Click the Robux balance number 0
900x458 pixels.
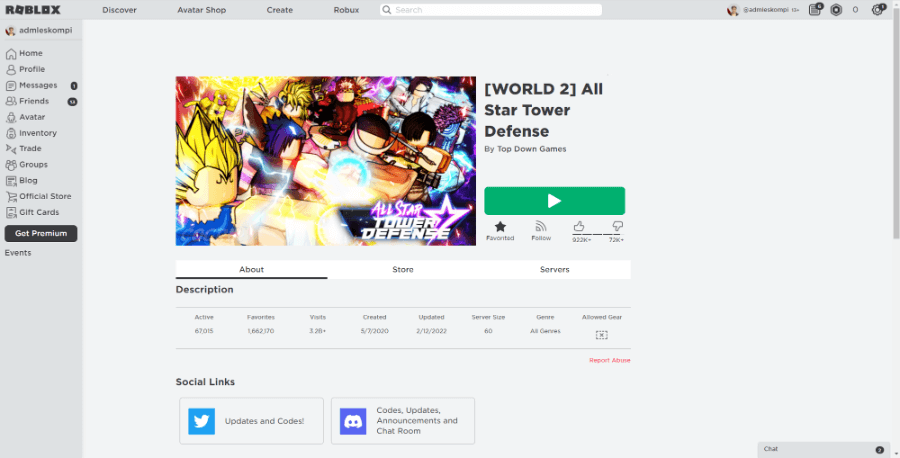[x=855, y=10]
